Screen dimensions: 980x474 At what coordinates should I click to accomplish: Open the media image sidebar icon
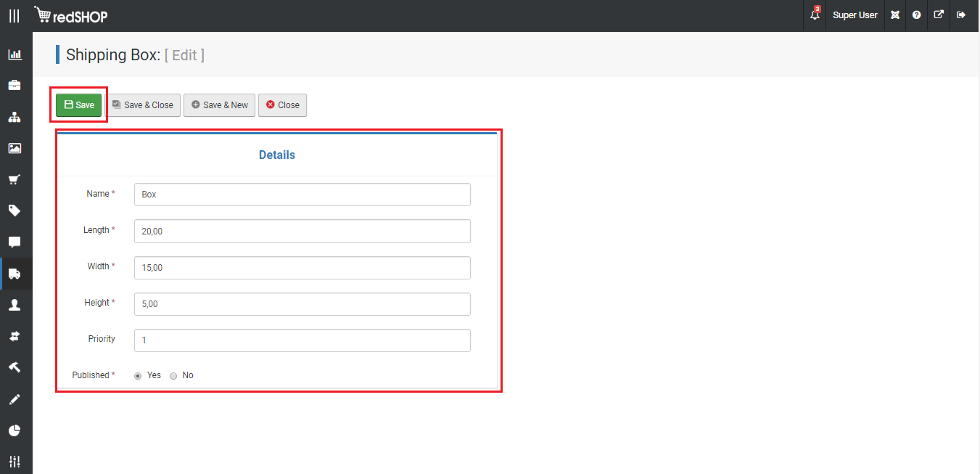(x=15, y=148)
